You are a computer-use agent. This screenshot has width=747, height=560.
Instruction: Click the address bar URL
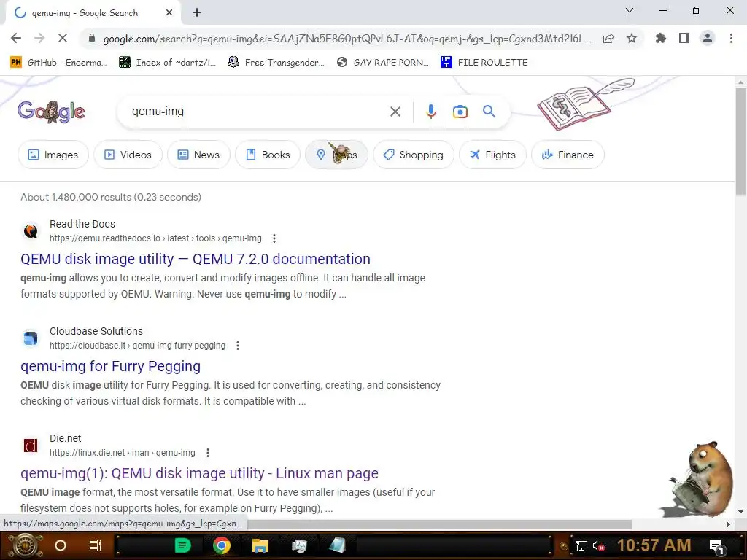pyautogui.click(x=347, y=39)
